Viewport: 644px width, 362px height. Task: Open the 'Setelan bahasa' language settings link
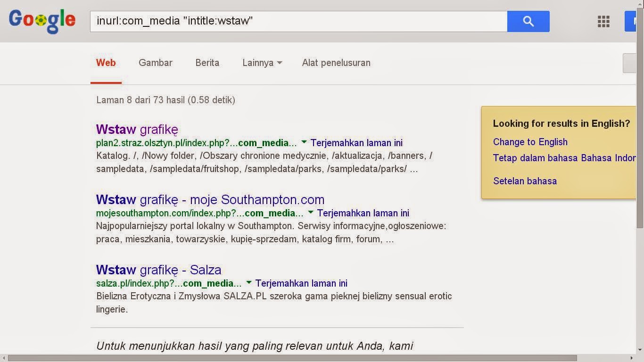point(525,181)
